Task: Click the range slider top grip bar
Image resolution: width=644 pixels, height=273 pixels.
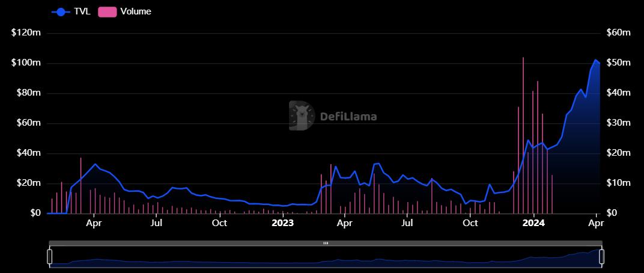Action: (325, 243)
